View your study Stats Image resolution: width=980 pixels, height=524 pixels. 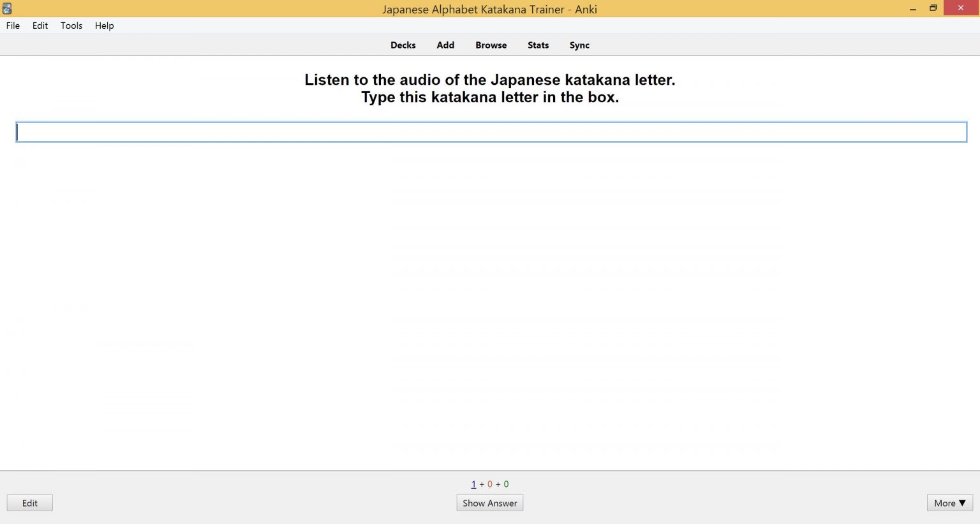click(x=538, y=45)
